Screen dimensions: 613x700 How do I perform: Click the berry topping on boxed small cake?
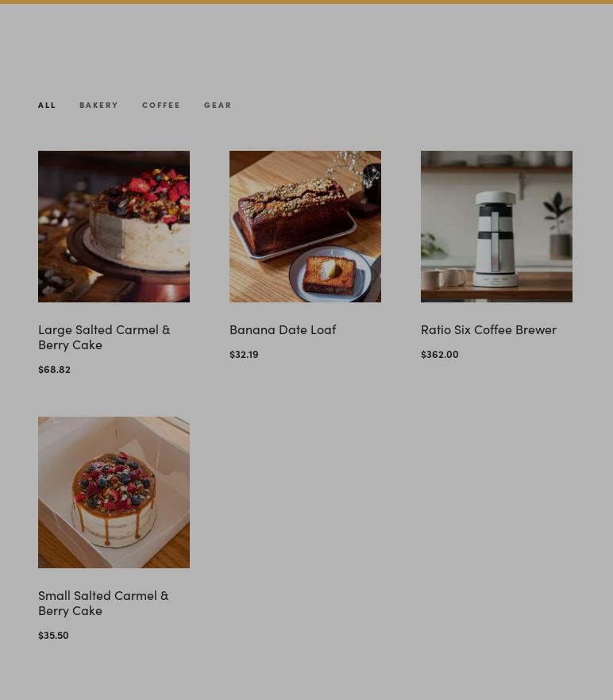114,483
